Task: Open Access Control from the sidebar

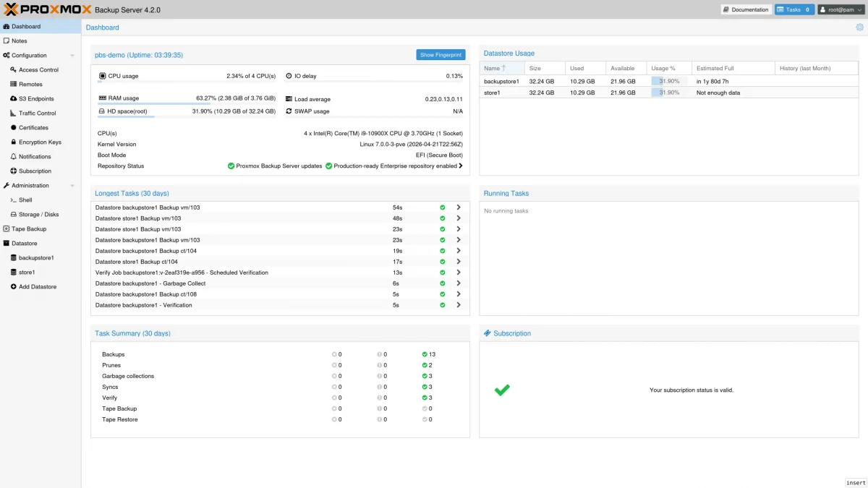Action: point(38,70)
